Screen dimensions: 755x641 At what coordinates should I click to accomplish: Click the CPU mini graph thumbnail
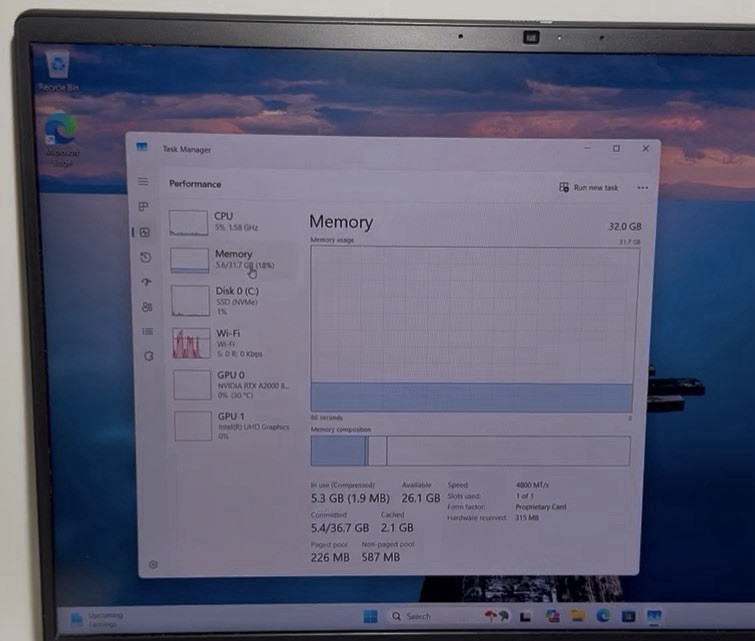click(x=189, y=222)
